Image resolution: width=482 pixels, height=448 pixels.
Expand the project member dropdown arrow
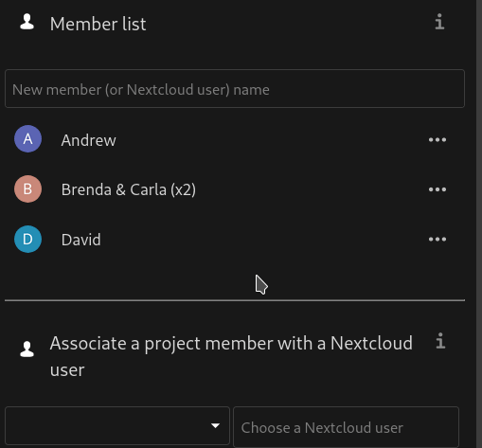[x=215, y=425]
